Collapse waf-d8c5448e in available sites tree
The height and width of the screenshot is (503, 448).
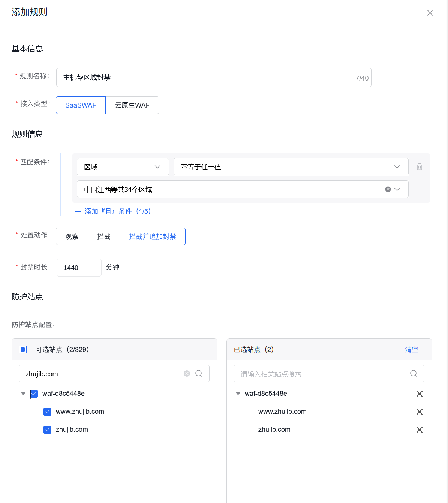point(23,394)
